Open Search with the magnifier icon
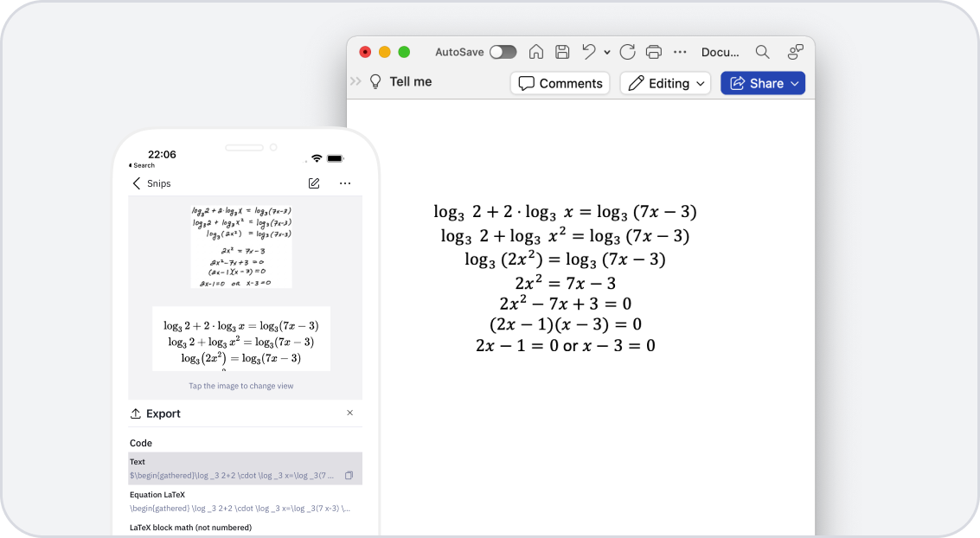Viewport: 980px width, 538px height. (x=762, y=52)
